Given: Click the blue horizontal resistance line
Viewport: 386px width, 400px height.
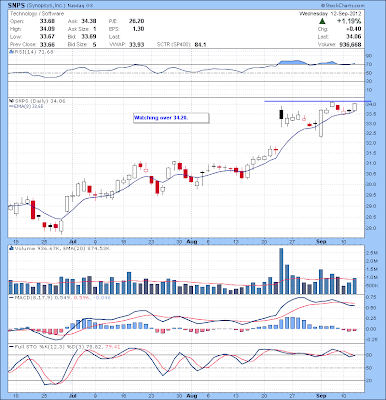Looking at the screenshot, I should 317,101.
